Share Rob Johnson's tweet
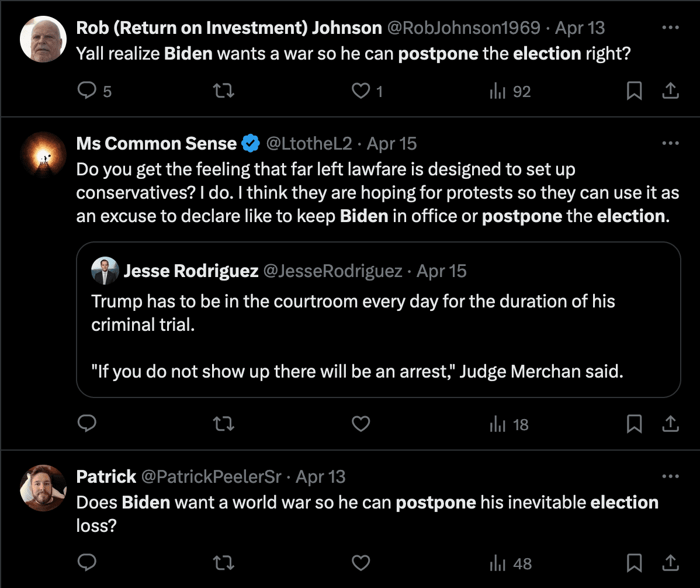 670,91
